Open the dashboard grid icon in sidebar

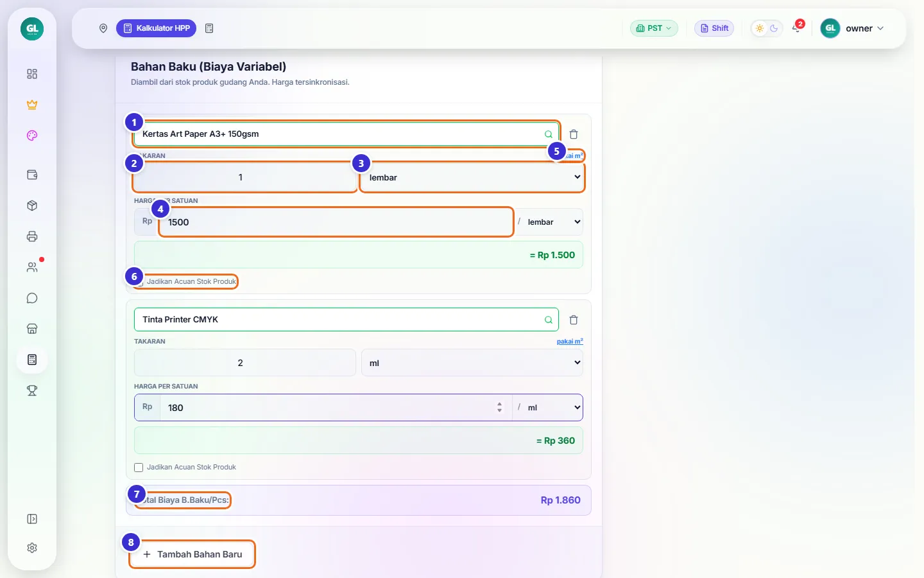(32, 74)
